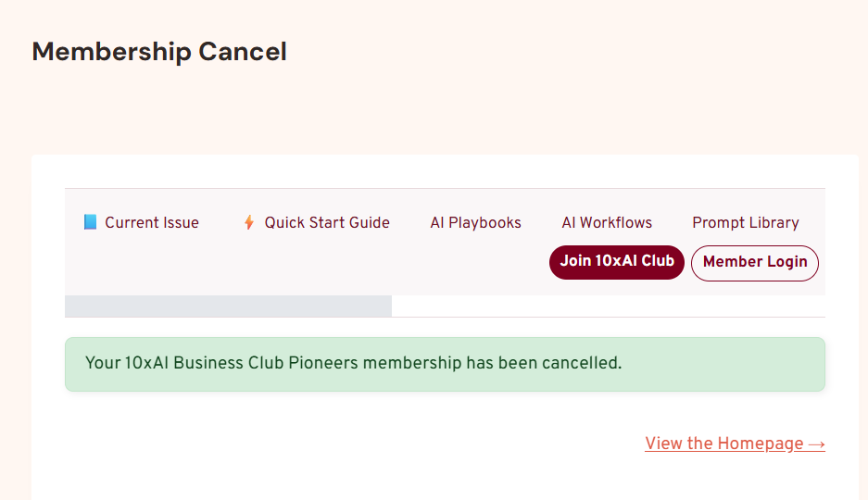The width and height of the screenshot is (868, 500).
Task: Open the Prompt Library menu item
Action: point(745,222)
